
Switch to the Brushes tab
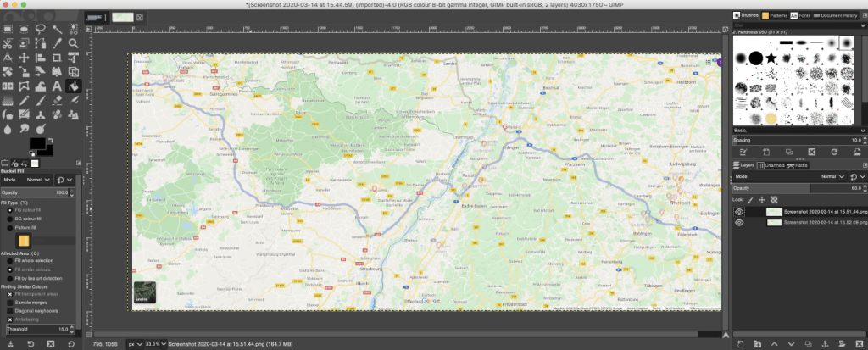[x=745, y=15]
